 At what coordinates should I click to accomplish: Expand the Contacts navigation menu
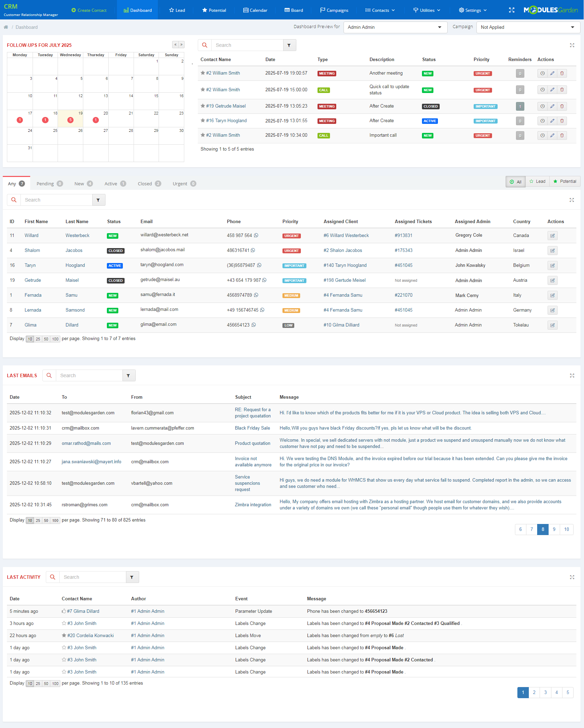(380, 10)
